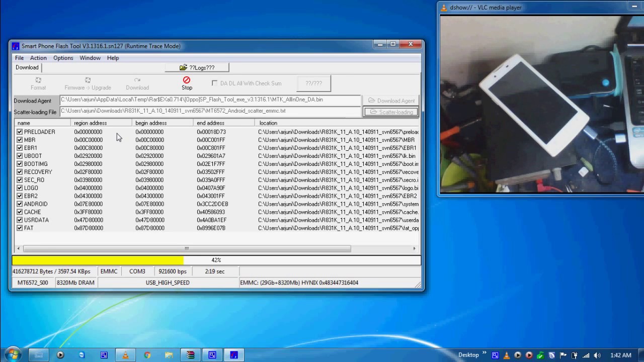Click the 'location' column header

tap(337, 123)
